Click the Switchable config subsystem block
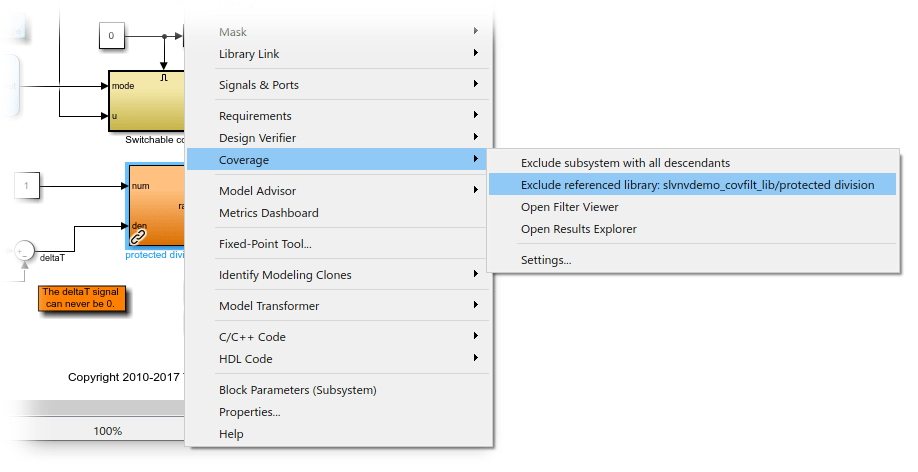Viewport: 918px width, 472px height. point(146,101)
